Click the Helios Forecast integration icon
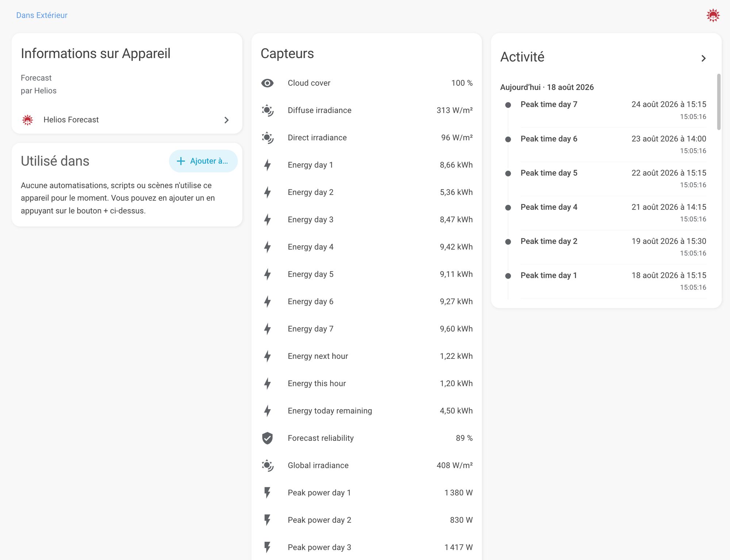This screenshot has height=560, width=730. pyautogui.click(x=27, y=120)
